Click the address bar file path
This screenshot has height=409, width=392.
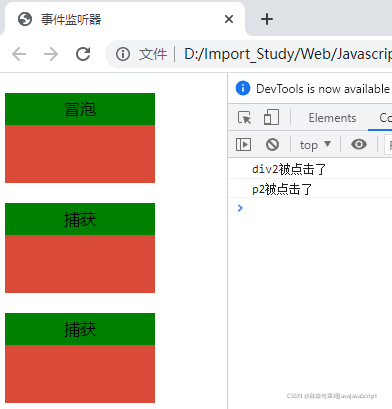pos(288,54)
